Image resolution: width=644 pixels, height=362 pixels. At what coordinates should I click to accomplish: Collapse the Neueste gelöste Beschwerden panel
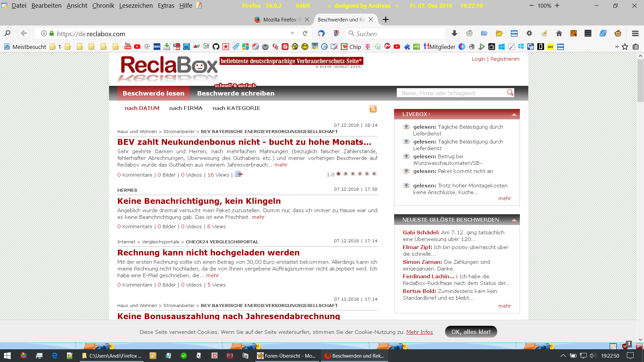514,220
